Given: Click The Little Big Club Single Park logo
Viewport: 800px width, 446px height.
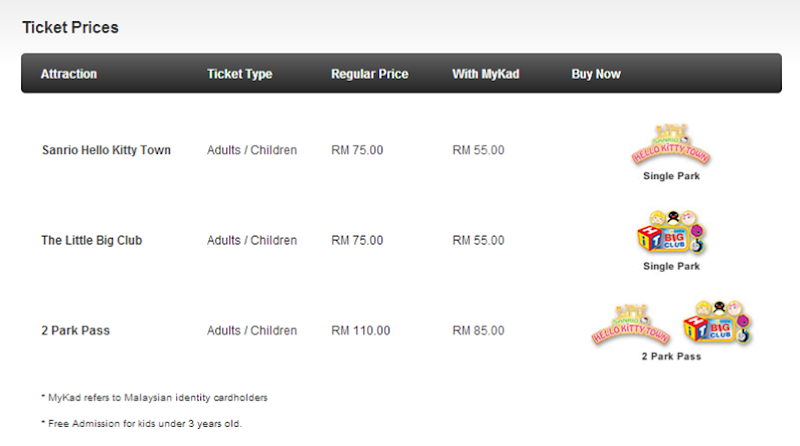Looking at the screenshot, I should tap(670, 235).
